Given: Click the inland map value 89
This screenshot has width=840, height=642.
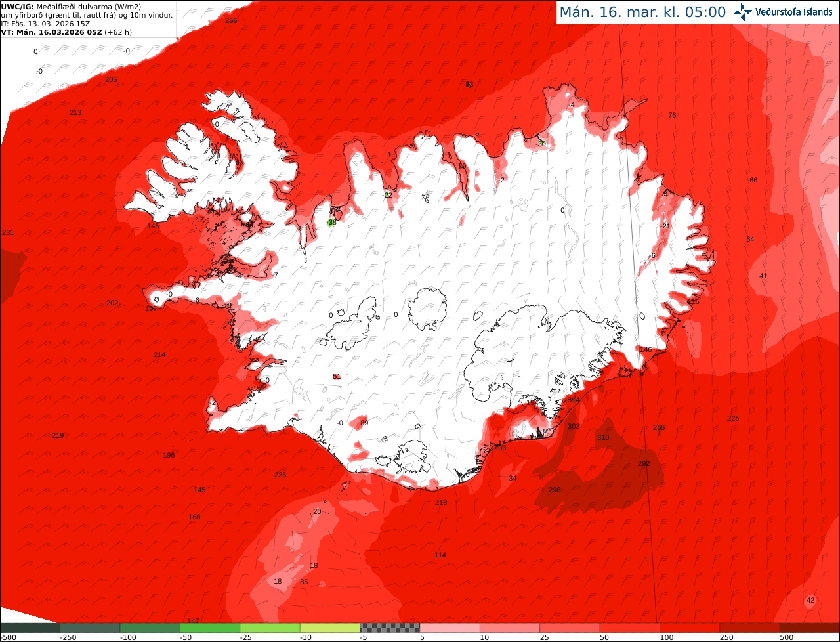Looking at the screenshot, I should coord(364,423).
